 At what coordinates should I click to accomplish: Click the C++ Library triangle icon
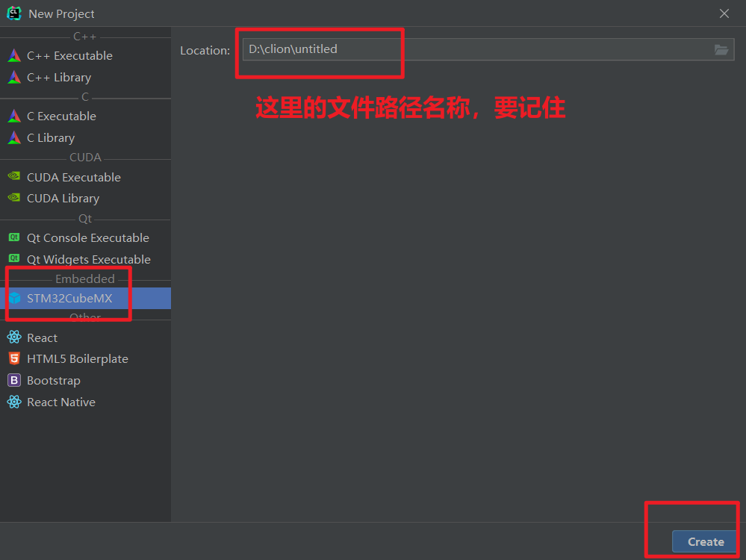pos(15,77)
